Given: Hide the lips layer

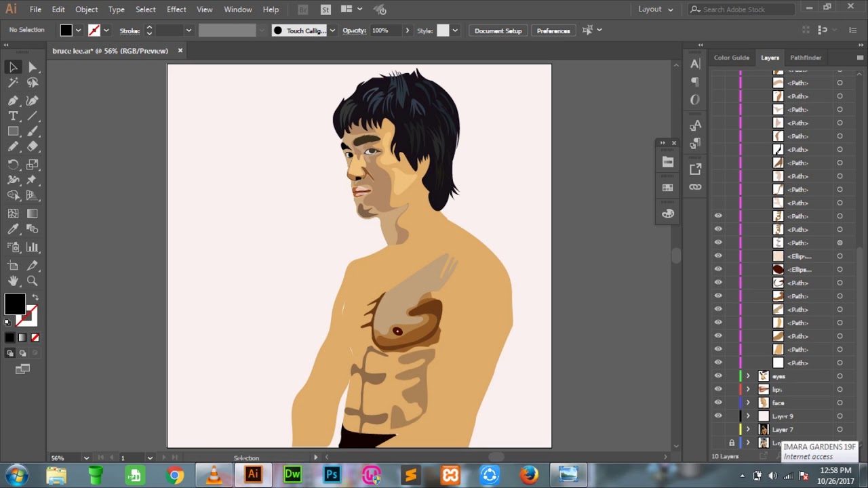Looking at the screenshot, I should tap(718, 390).
